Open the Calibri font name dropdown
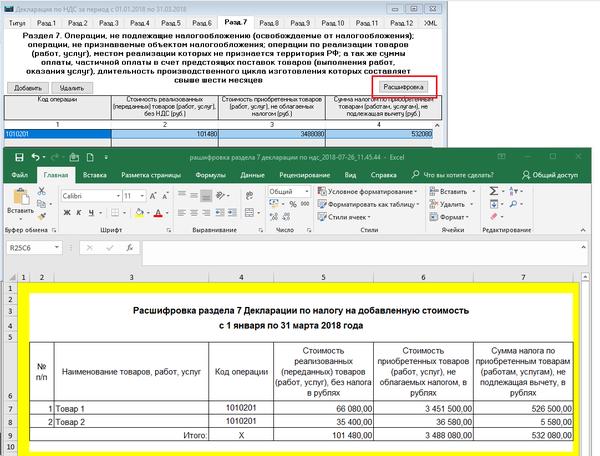The width and height of the screenshot is (600, 456). tap(118, 196)
